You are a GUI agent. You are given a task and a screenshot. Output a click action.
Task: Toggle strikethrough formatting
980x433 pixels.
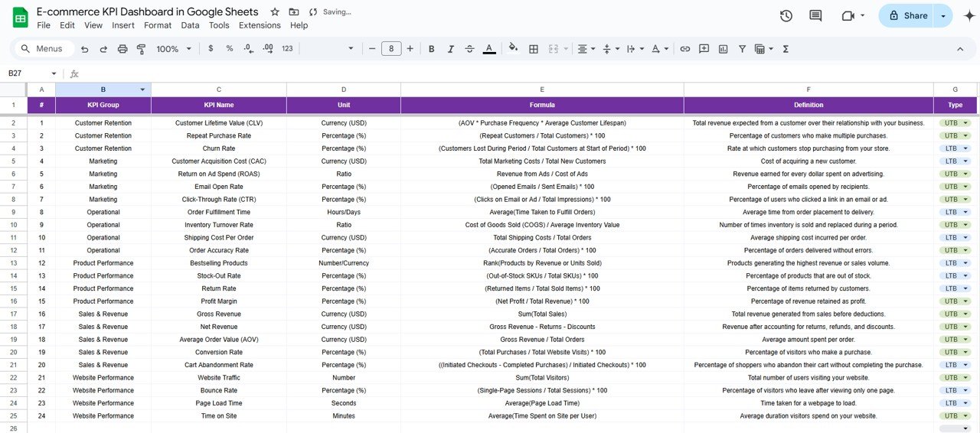(x=470, y=49)
